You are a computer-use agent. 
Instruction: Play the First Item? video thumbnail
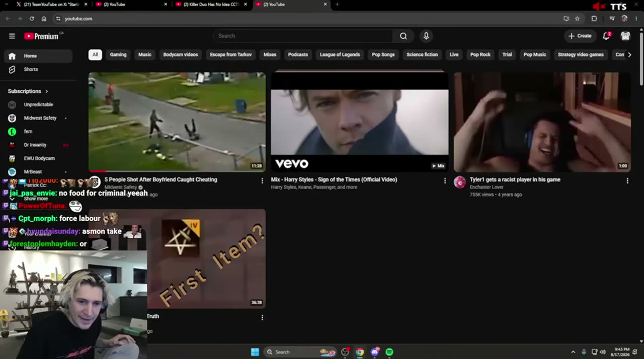(206, 258)
